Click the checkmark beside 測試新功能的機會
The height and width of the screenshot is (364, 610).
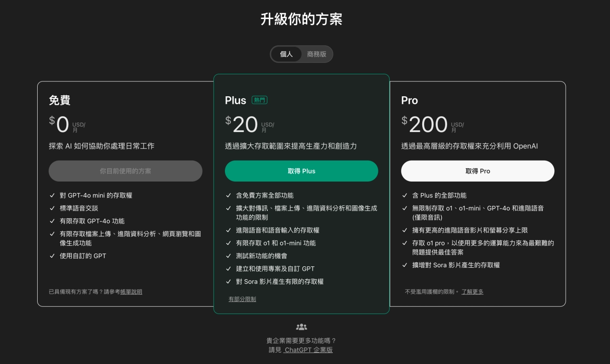point(228,256)
